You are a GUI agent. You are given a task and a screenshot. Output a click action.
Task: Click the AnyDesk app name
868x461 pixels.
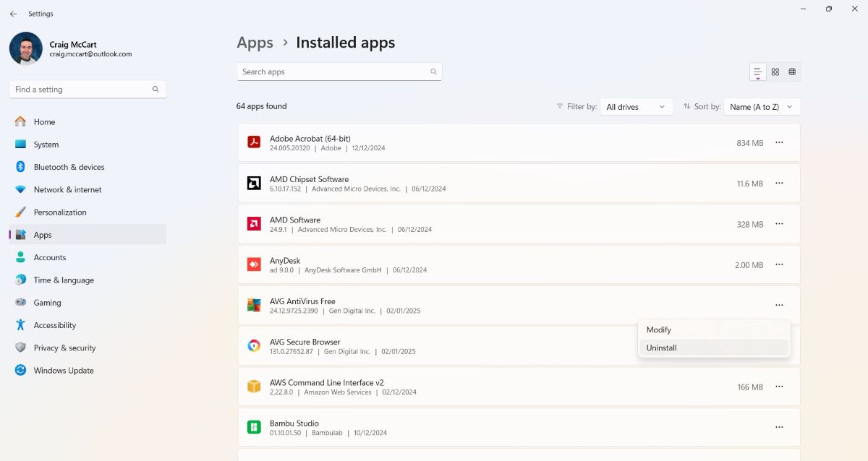(285, 261)
